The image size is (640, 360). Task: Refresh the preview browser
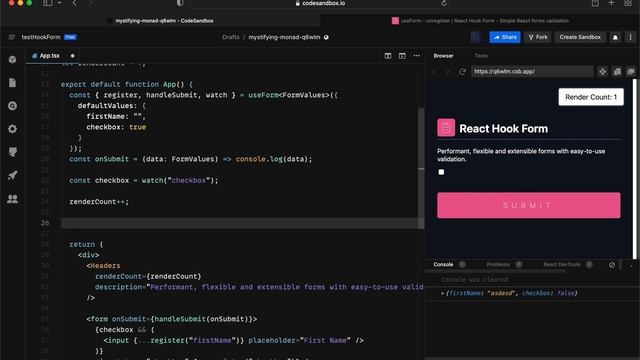pyautogui.click(x=462, y=72)
